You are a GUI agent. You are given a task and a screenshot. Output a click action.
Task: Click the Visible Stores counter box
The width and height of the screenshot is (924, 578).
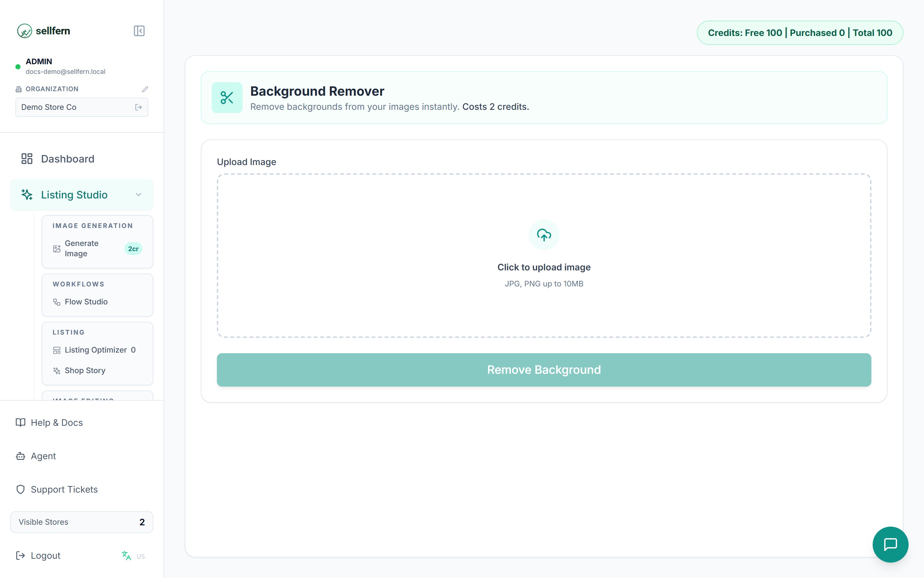click(82, 522)
